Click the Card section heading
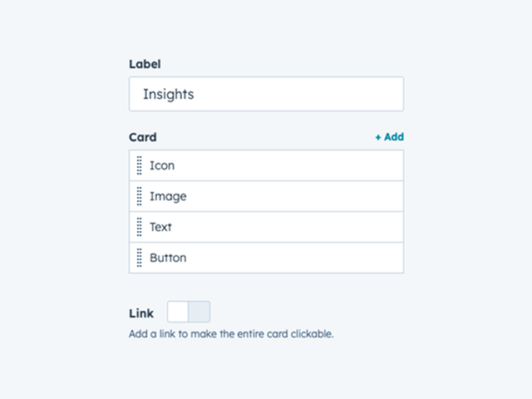The width and height of the screenshot is (532, 399). click(142, 137)
